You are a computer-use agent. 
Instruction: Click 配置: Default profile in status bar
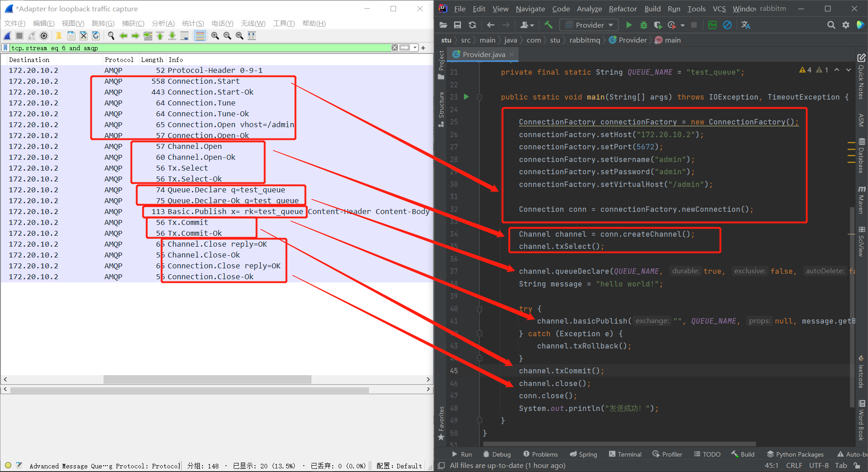point(399,466)
